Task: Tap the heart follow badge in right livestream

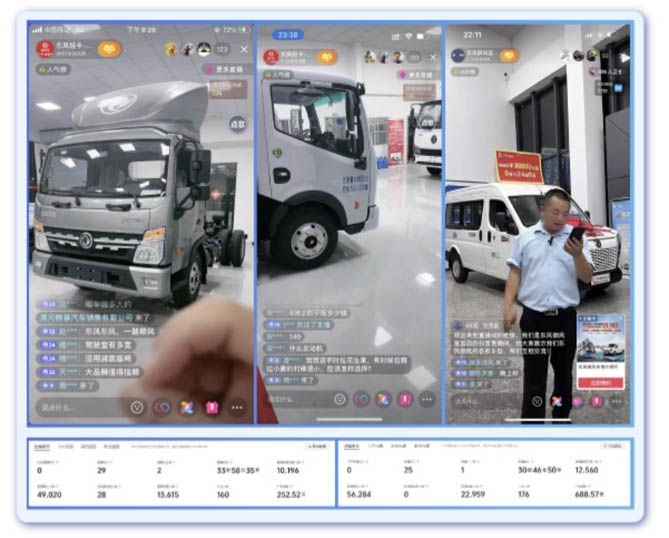Action: [x=509, y=56]
